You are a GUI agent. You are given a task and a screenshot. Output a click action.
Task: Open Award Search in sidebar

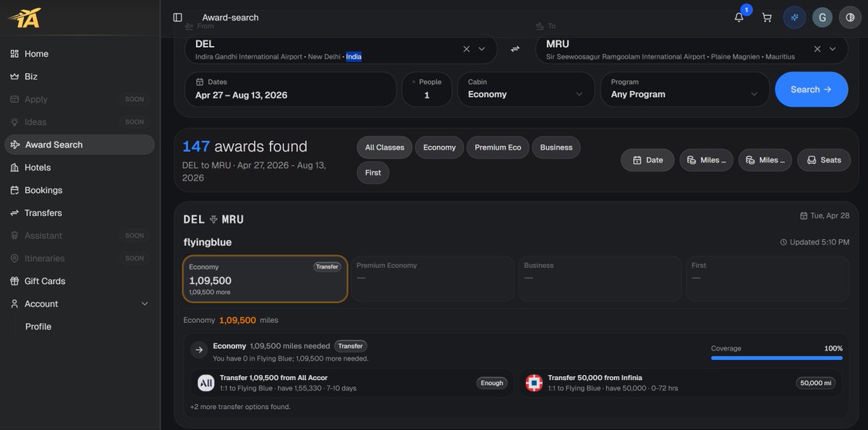(80, 145)
